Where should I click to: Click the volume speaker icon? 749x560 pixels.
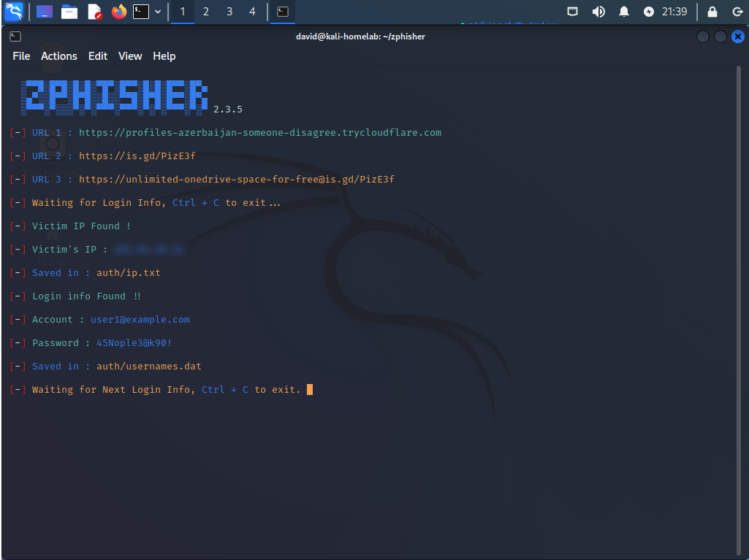tap(598, 12)
